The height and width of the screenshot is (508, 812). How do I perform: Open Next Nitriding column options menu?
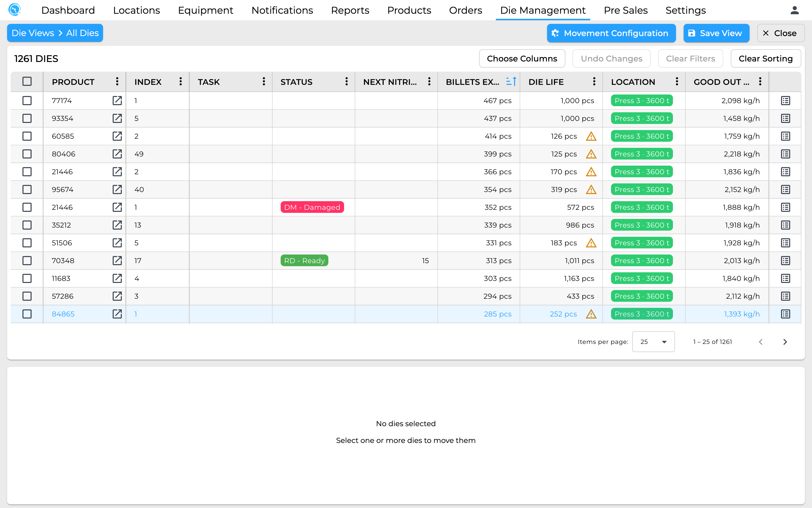pyautogui.click(x=429, y=81)
